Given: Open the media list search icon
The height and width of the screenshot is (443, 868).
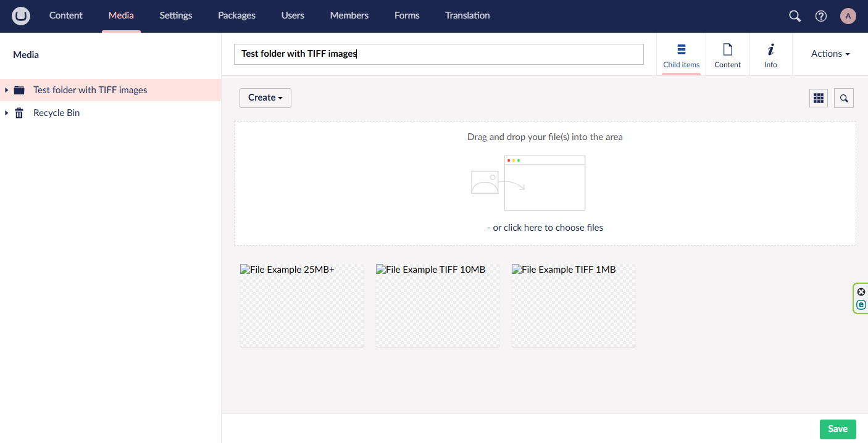Looking at the screenshot, I should (843, 97).
